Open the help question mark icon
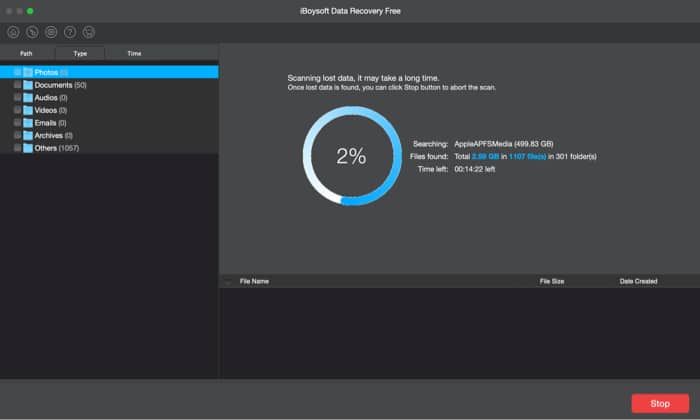 [70, 32]
